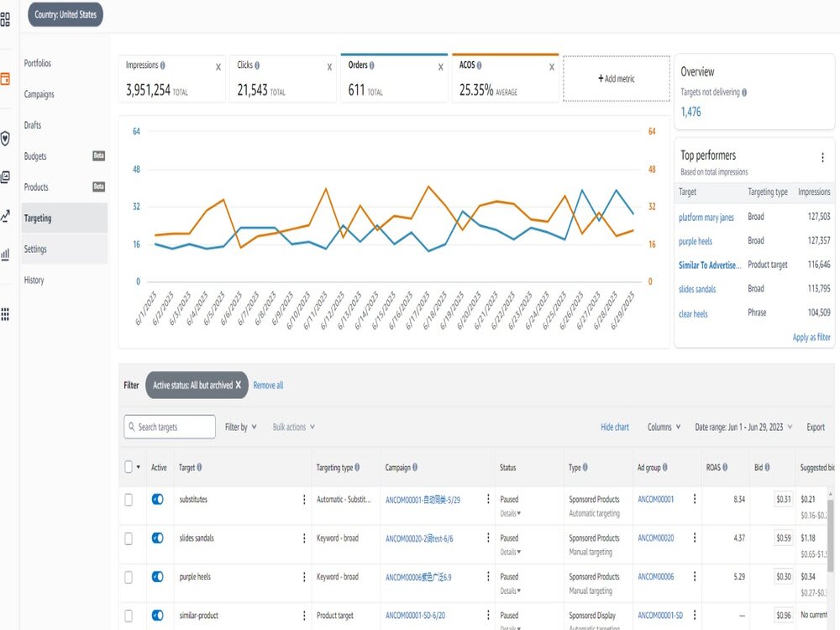
Task: Show info icon beside Targeting type header
Action: [357, 467]
